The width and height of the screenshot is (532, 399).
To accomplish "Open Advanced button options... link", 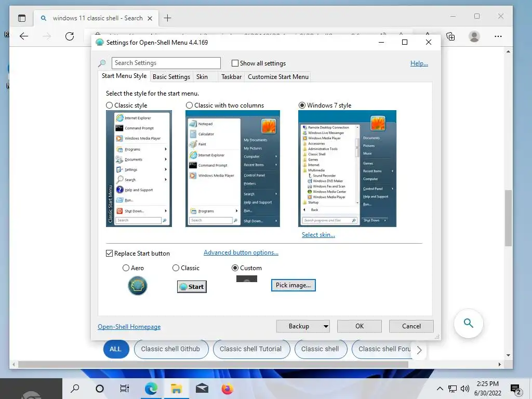I will coord(241,252).
